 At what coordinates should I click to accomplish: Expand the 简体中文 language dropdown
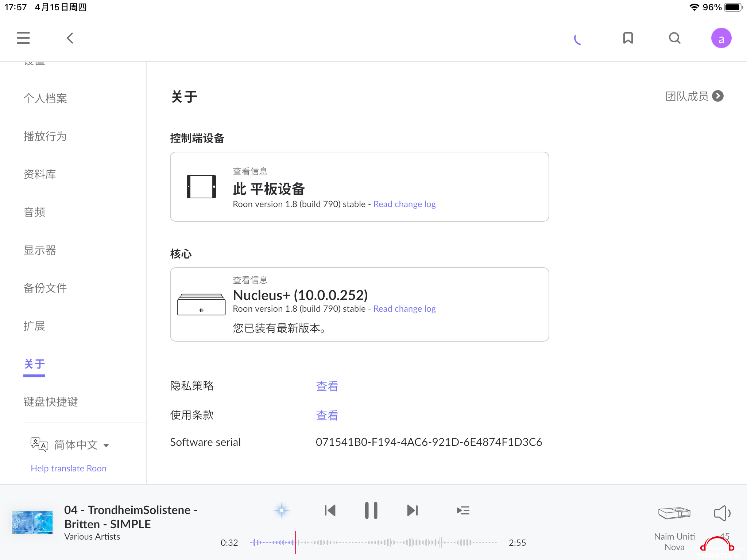click(82, 445)
